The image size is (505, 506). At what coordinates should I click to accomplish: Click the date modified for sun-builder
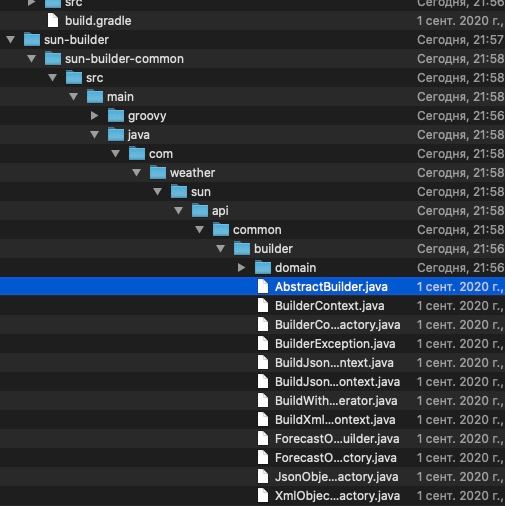[460, 40]
